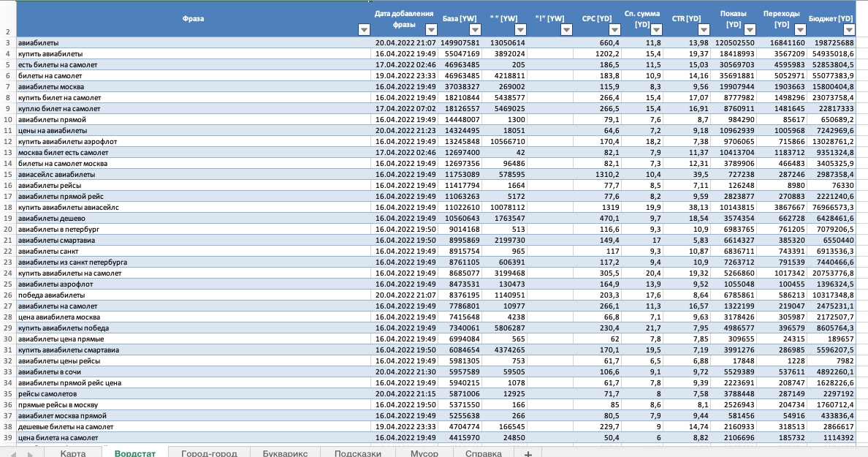The image size is (868, 457).
Task: Open the " " [YW] filter dropdown
Action: click(520, 29)
